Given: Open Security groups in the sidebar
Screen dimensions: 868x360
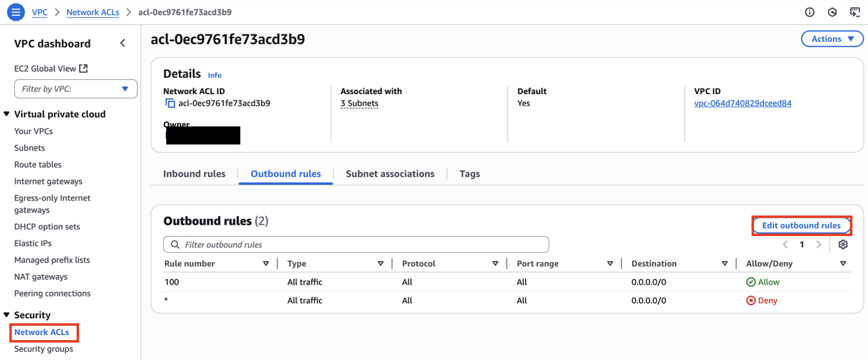Looking at the screenshot, I should tap(44, 349).
